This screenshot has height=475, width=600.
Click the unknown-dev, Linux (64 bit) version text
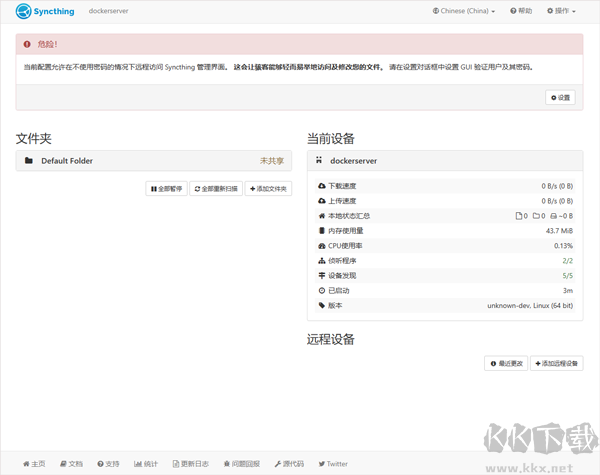[x=530, y=305]
